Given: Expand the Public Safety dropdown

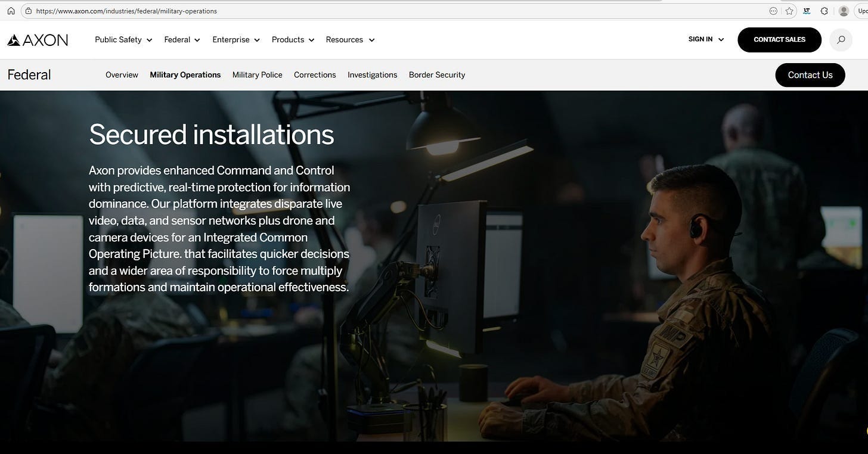Looking at the screenshot, I should [123, 40].
